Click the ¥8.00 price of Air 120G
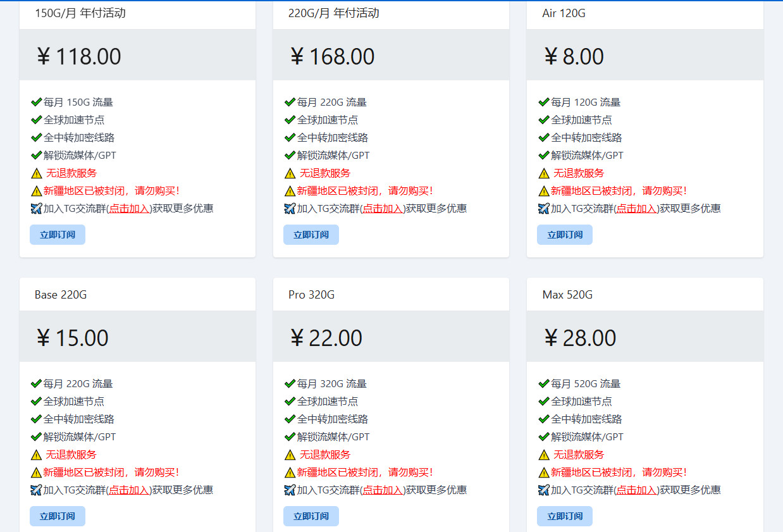Image resolution: width=783 pixels, height=532 pixels. [x=574, y=56]
